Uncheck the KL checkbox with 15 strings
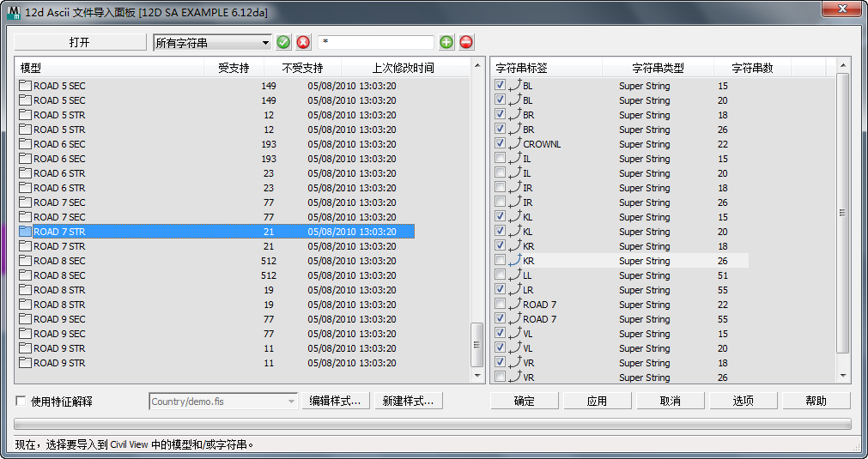The width and height of the screenshot is (868, 459). 501,216
